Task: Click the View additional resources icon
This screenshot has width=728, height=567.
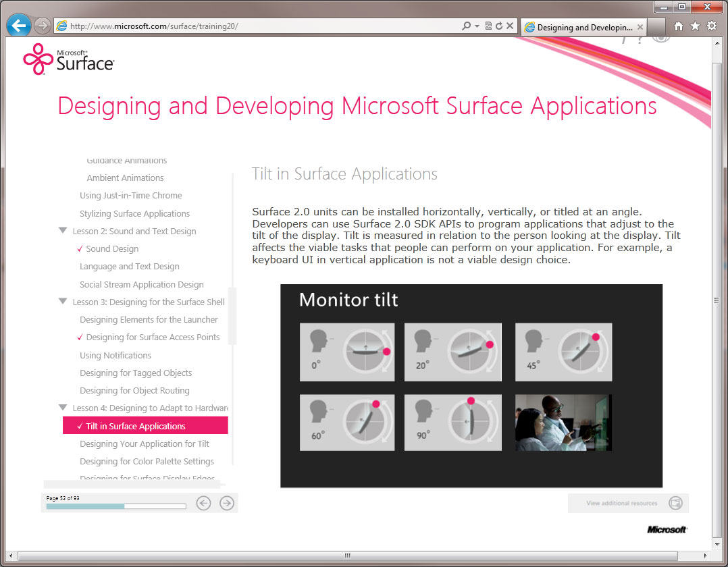Action: point(675,503)
